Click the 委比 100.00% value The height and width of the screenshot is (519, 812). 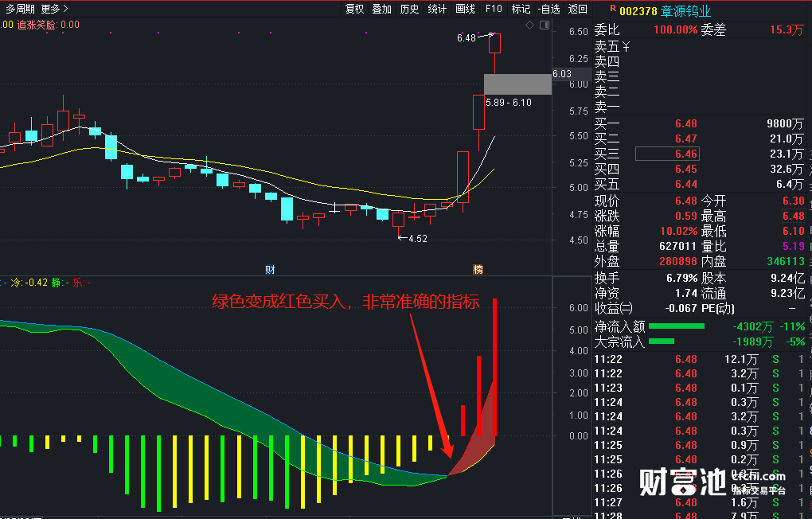click(x=675, y=29)
